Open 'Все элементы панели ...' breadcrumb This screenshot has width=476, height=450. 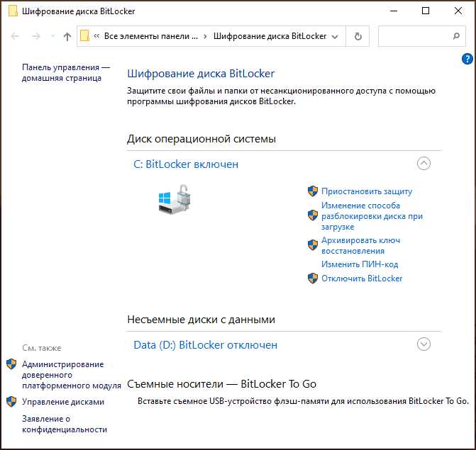point(151,36)
